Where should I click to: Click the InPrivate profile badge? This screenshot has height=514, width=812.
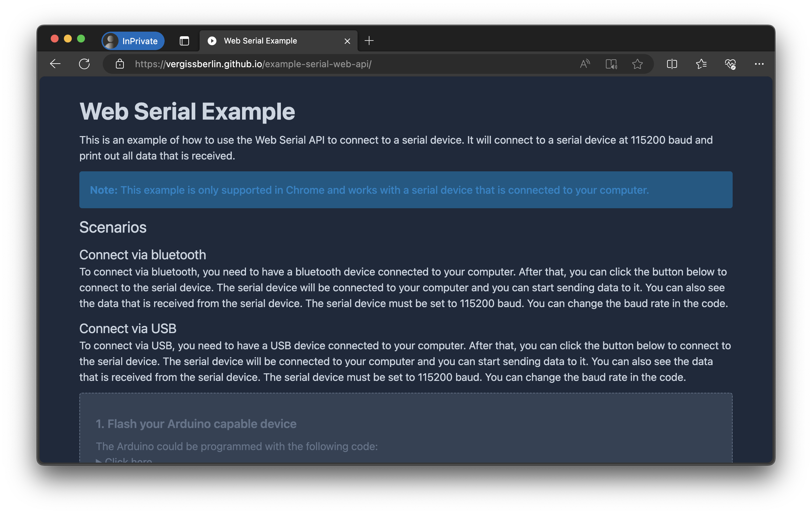click(133, 41)
